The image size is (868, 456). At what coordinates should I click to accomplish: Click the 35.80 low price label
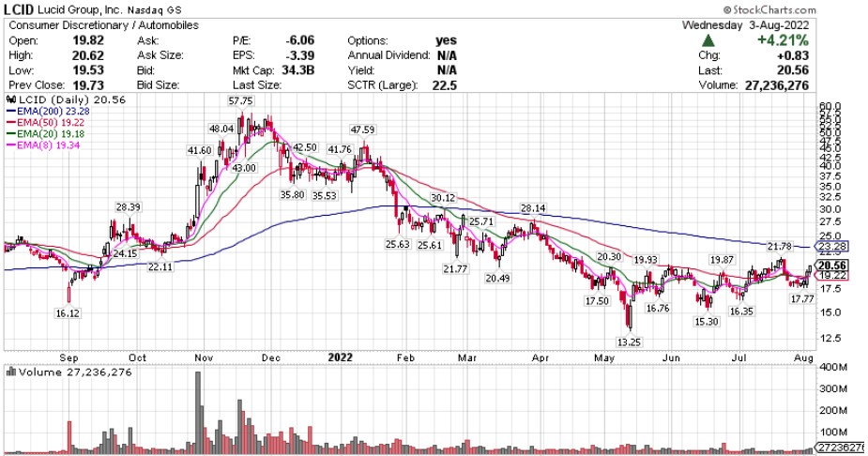pyautogui.click(x=292, y=195)
